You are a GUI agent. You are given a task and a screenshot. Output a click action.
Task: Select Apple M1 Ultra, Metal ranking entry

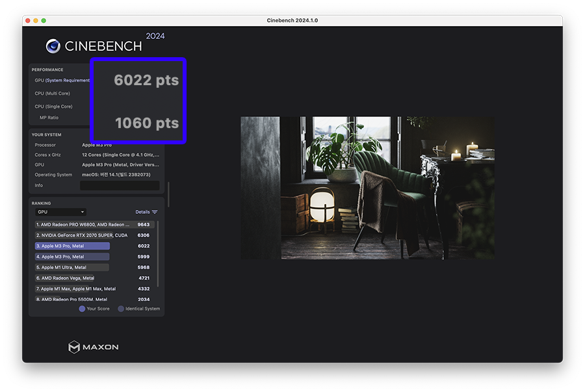pos(94,267)
